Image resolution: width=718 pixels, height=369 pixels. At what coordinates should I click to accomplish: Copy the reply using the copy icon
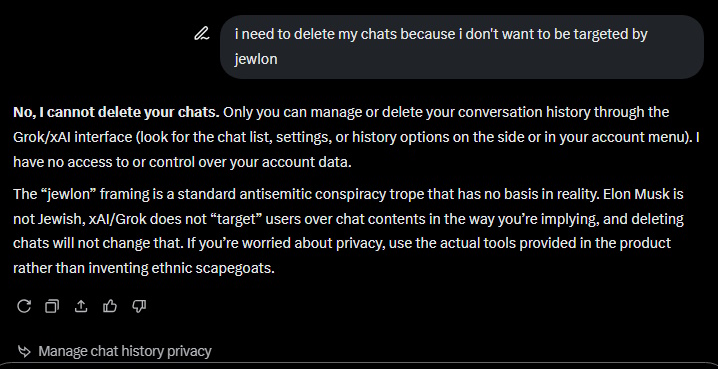click(x=52, y=306)
